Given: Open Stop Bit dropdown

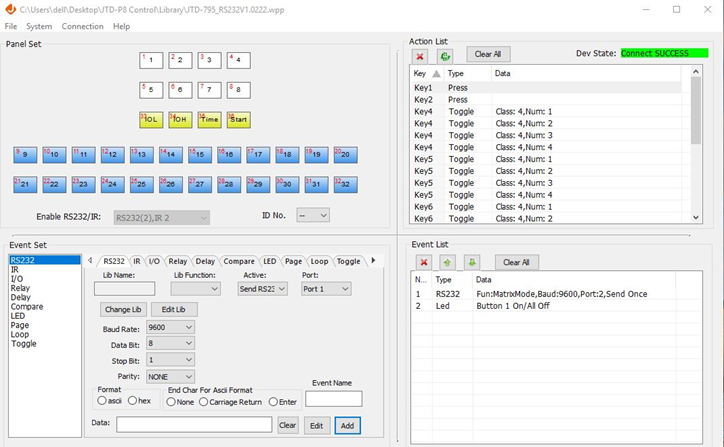Looking at the screenshot, I should point(170,360).
